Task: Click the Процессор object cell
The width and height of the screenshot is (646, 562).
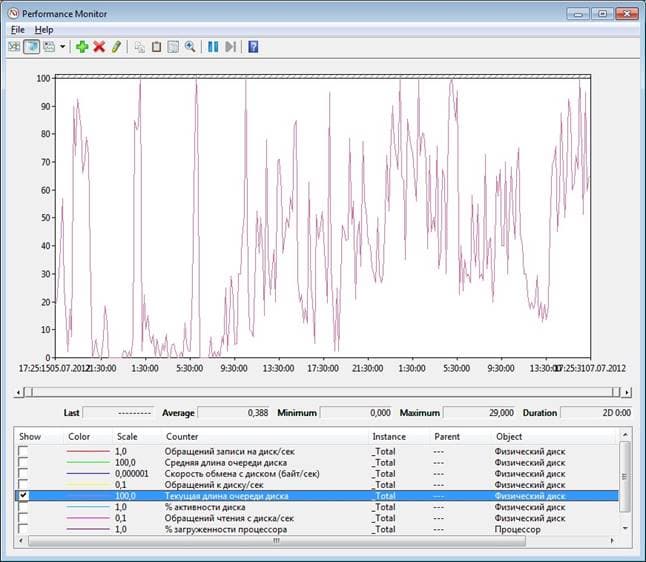Action: (x=517, y=529)
